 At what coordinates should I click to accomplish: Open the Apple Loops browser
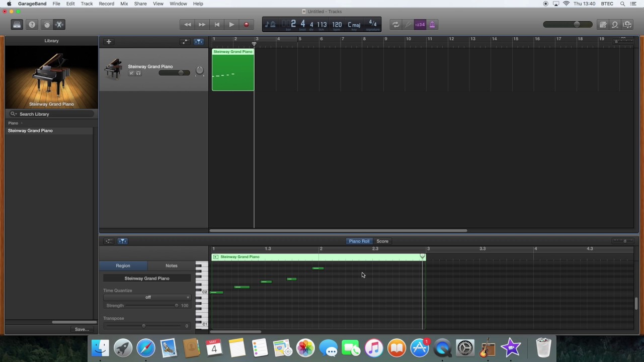tap(615, 25)
